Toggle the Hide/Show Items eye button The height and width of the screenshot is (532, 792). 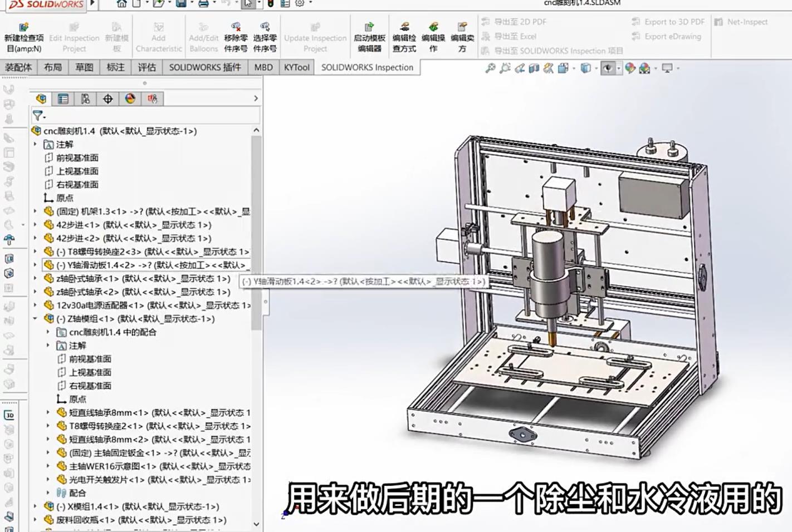(608, 68)
